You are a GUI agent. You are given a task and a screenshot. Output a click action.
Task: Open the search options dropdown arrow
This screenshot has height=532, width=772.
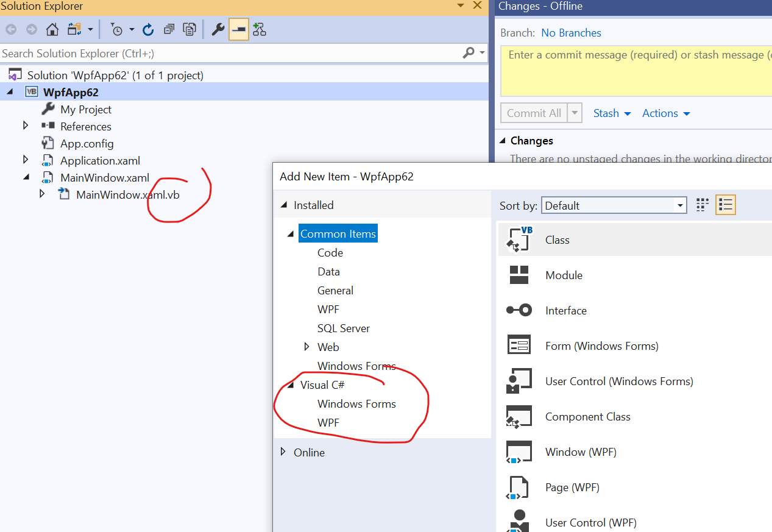point(483,53)
